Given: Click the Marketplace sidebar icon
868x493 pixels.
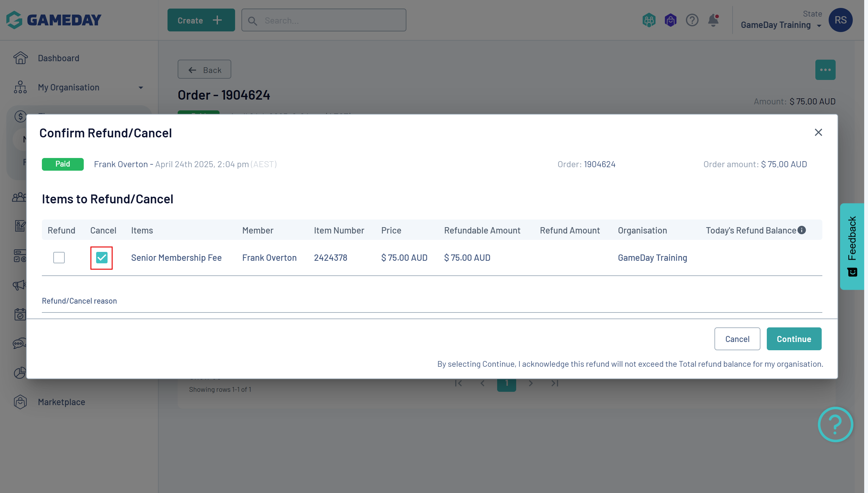Looking at the screenshot, I should tap(20, 402).
